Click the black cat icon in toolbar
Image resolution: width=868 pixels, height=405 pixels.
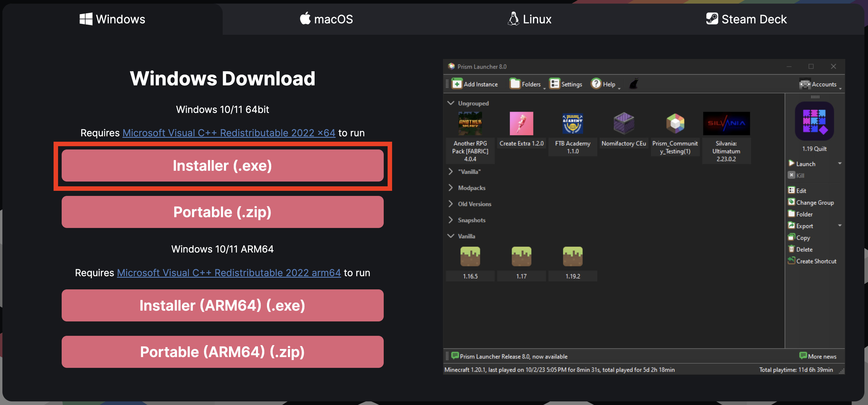coord(633,84)
